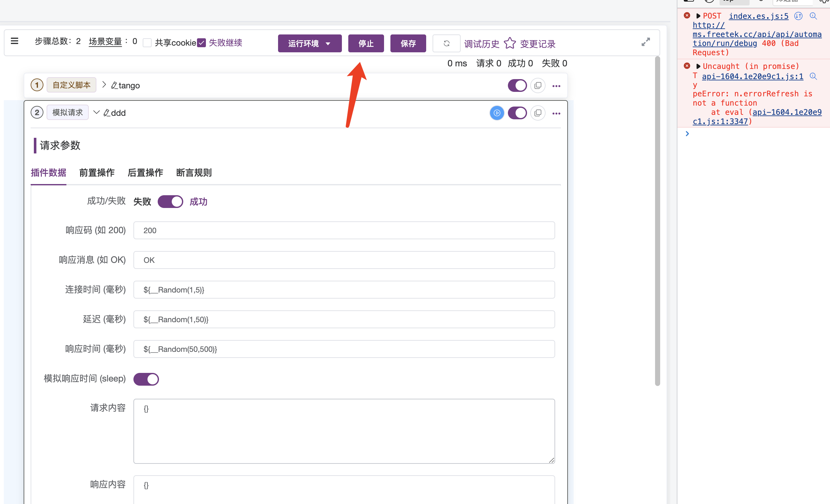
Task: Open the hamburger menu icon
Action: tap(14, 41)
